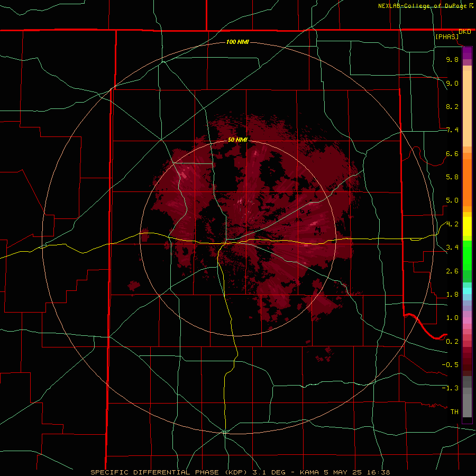
Task: Click the TH threshold label on legend
Action: [x=454, y=412]
